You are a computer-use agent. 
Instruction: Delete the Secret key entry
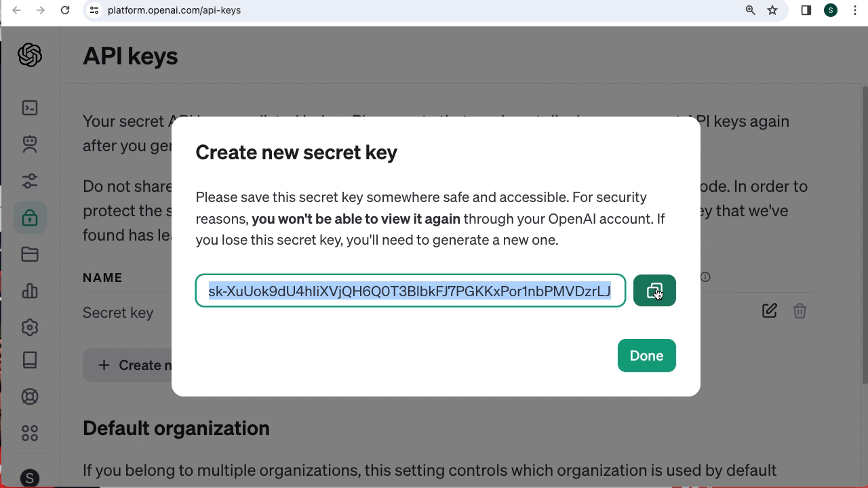(x=800, y=311)
